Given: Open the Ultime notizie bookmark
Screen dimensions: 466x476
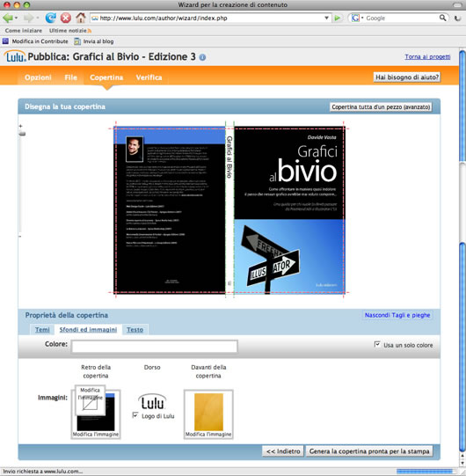Looking at the screenshot, I should [x=68, y=31].
